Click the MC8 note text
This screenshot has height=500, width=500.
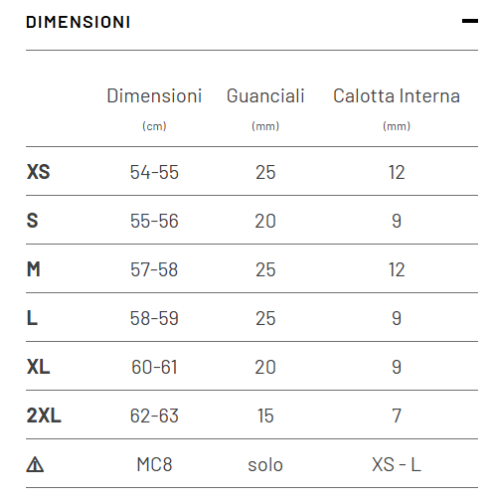point(154,464)
